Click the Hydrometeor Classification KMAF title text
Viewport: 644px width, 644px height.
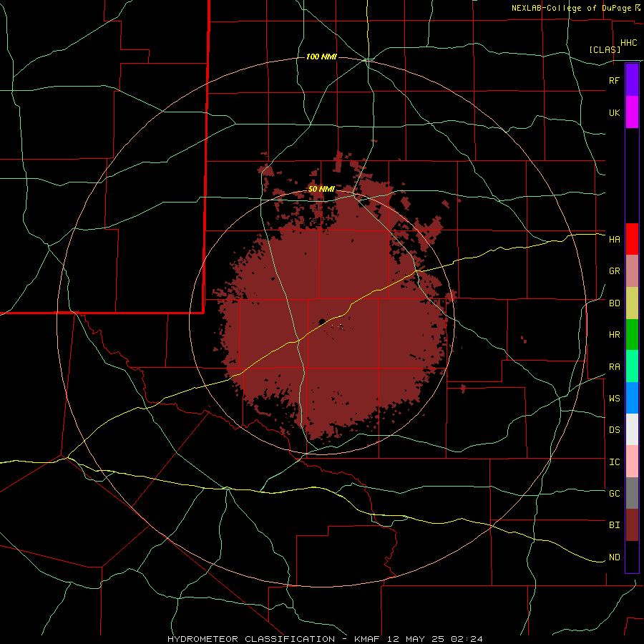(x=325, y=639)
